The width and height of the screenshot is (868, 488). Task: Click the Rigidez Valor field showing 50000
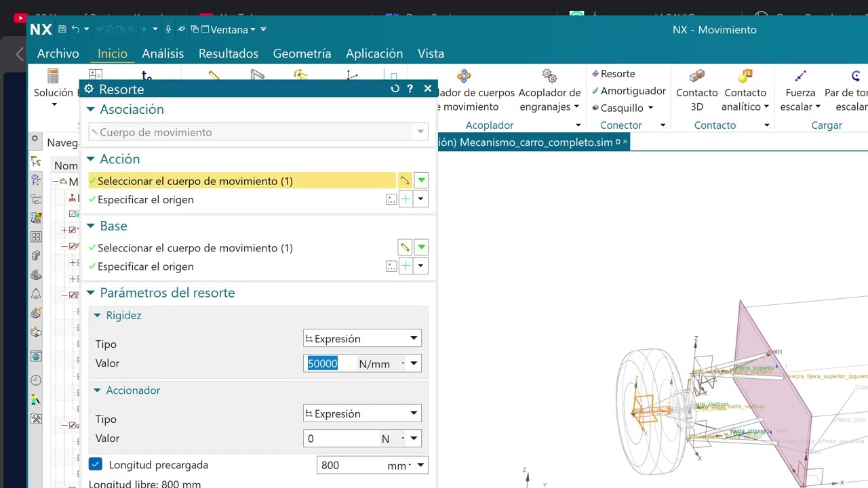point(330,364)
